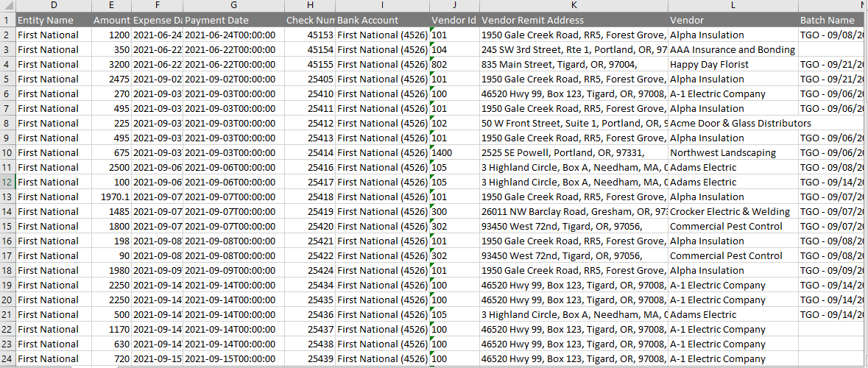Select column J header

[x=455, y=6]
